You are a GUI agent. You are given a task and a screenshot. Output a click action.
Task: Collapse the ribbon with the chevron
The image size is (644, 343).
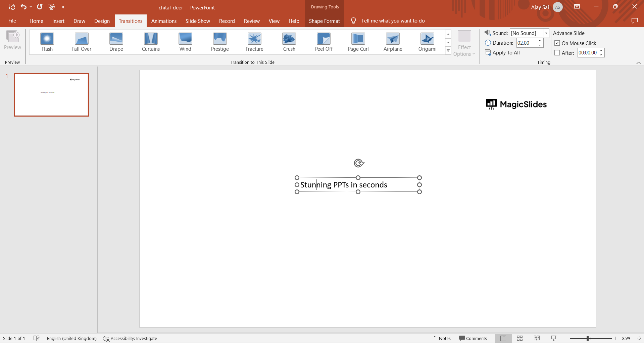tap(638, 63)
